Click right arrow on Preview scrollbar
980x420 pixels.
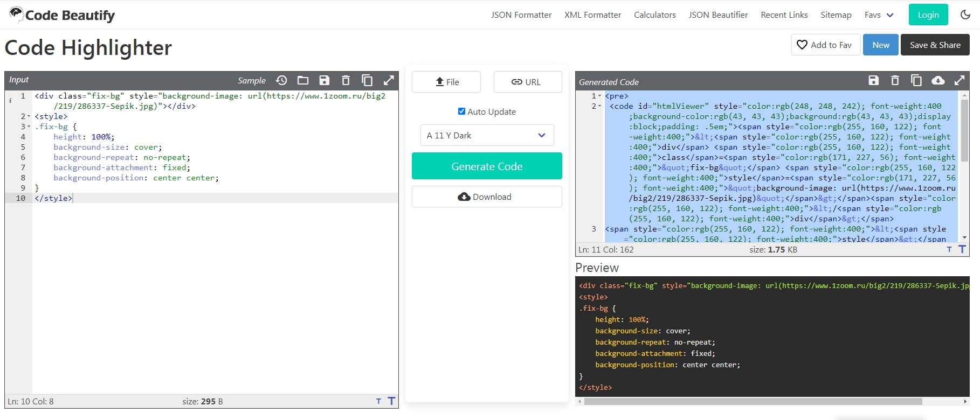pos(965,401)
